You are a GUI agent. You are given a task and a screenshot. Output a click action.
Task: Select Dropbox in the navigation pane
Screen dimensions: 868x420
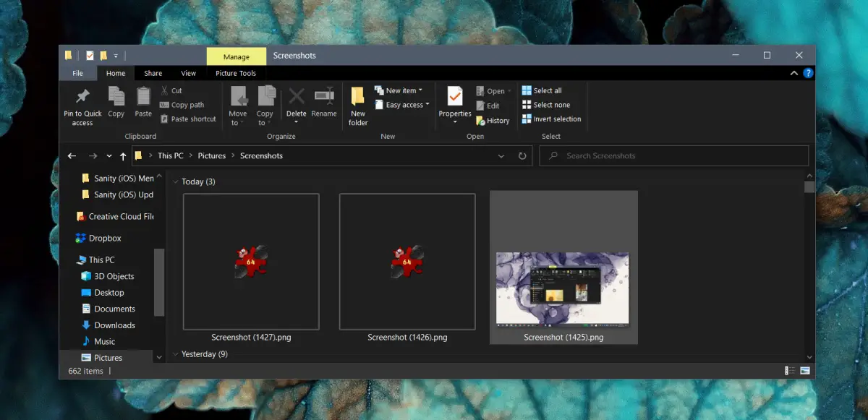click(x=105, y=239)
